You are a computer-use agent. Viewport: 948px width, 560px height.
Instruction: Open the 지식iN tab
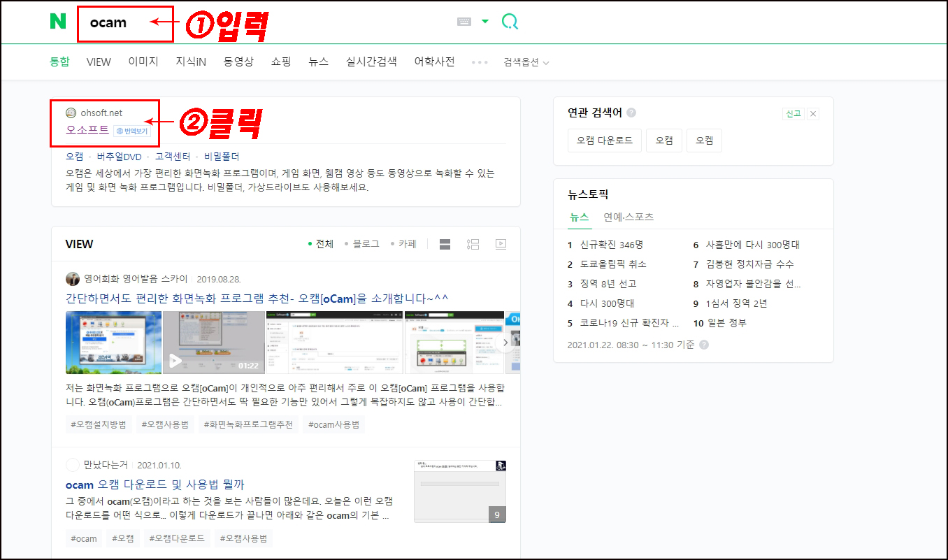click(191, 62)
